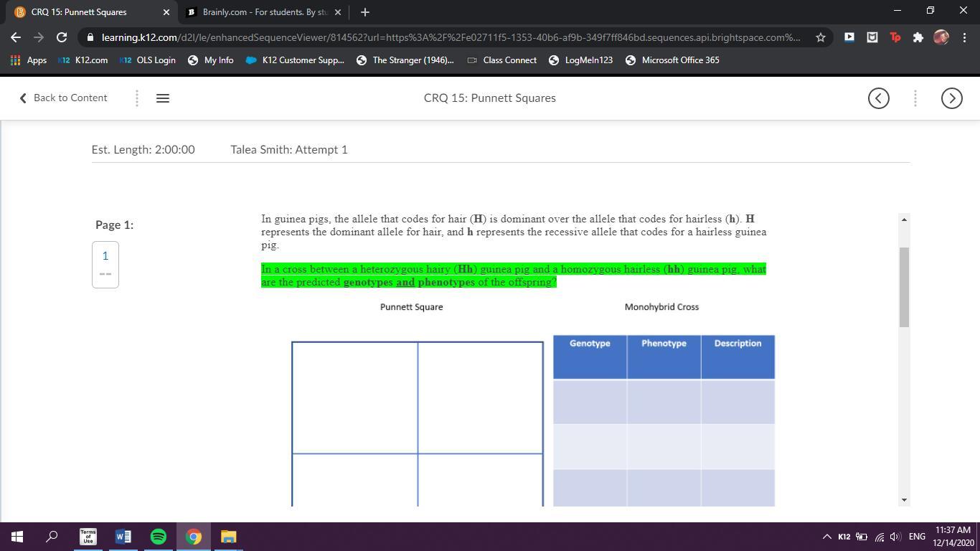Open the volume control in system tray
This screenshot has width=980, height=551.
click(x=895, y=537)
